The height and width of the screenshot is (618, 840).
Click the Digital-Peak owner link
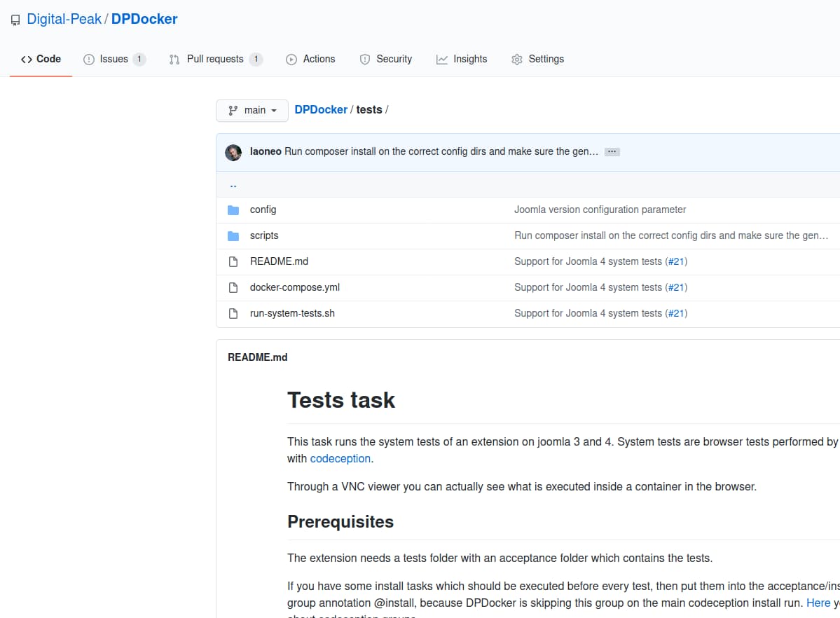[x=64, y=20]
